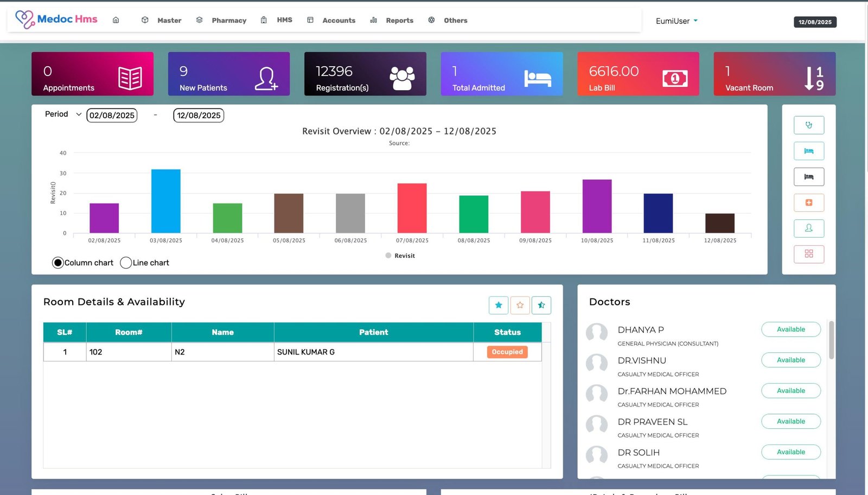
Task: Click the start date field 02/08/2025
Action: tap(112, 116)
